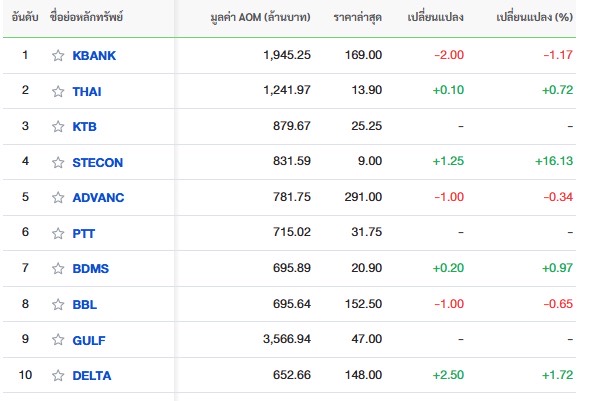Star the DELTA stock

click(x=58, y=375)
